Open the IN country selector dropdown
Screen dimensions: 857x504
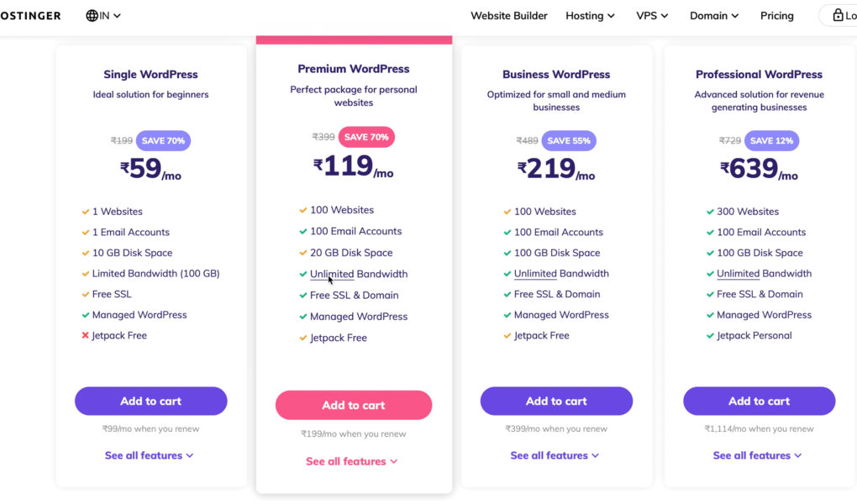(103, 16)
